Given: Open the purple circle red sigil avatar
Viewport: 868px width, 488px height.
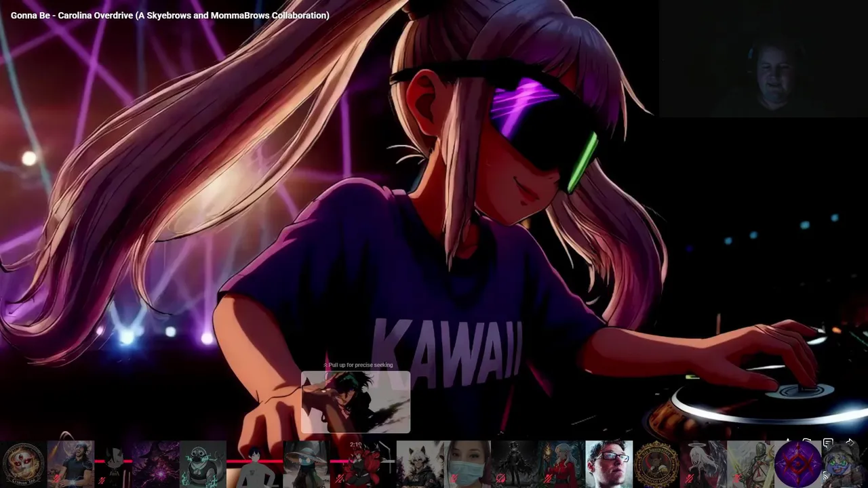Looking at the screenshot, I should (x=798, y=464).
